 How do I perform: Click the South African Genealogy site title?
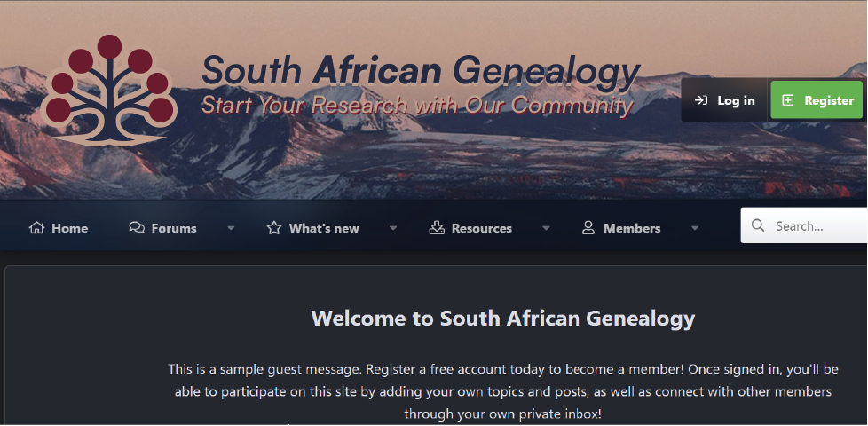click(420, 73)
